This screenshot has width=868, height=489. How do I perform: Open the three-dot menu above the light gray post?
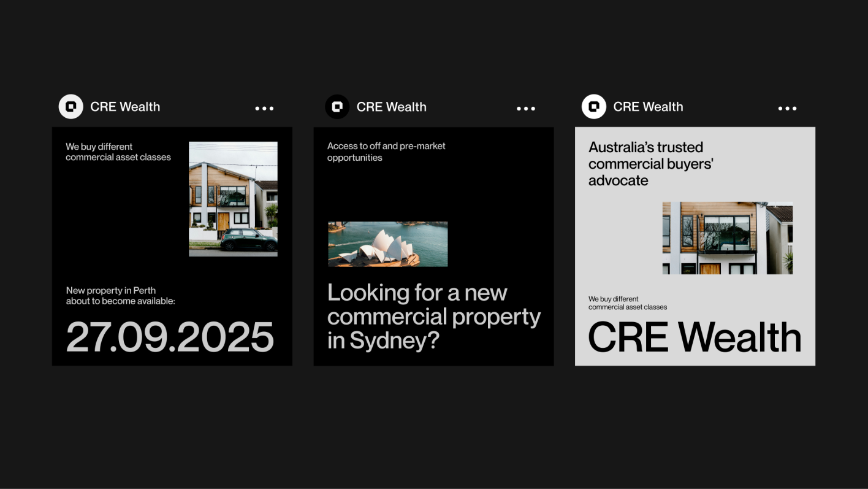tap(787, 109)
